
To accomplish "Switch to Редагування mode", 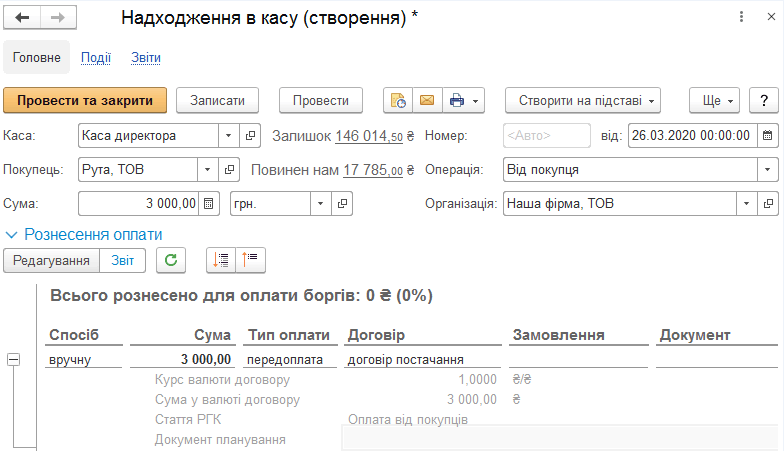I will point(52,260).
